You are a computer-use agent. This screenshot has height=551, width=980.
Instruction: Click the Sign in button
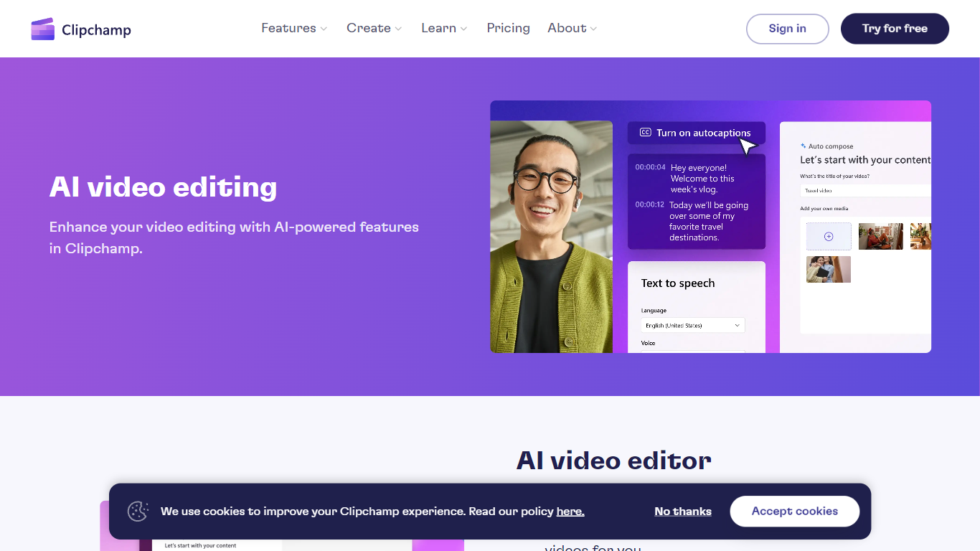[x=788, y=29]
